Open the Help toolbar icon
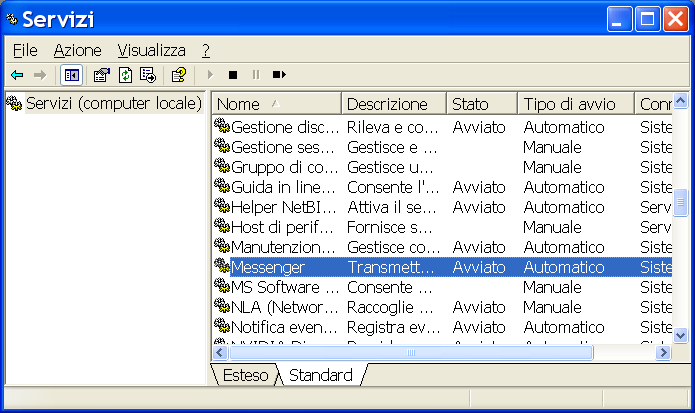695x413 pixels. click(x=178, y=74)
